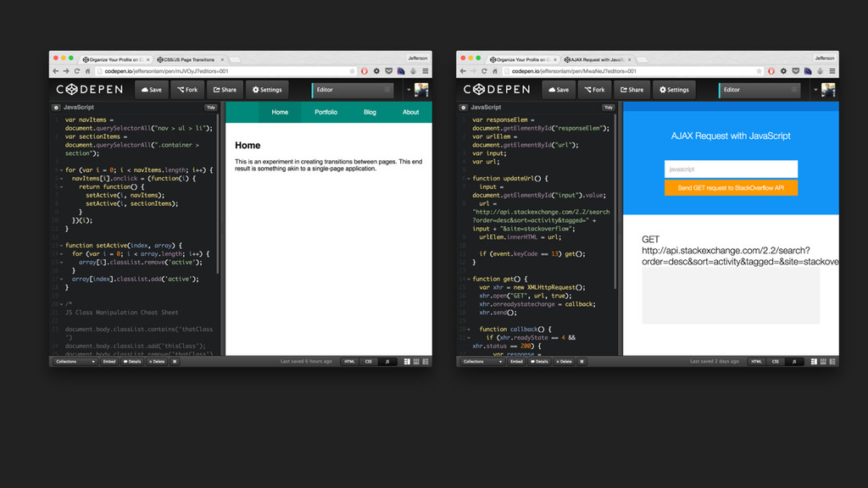Image resolution: width=868 pixels, height=488 pixels.
Task: Toggle the HTML editor panel in AJAX Request window
Action: click(x=756, y=361)
